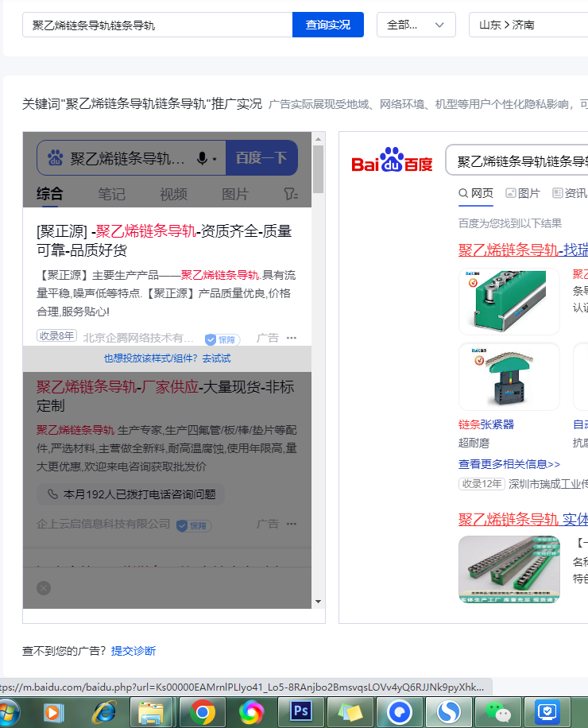Click the mobile preview scrollbar thumb
The image size is (588, 728).
point(318,169)
